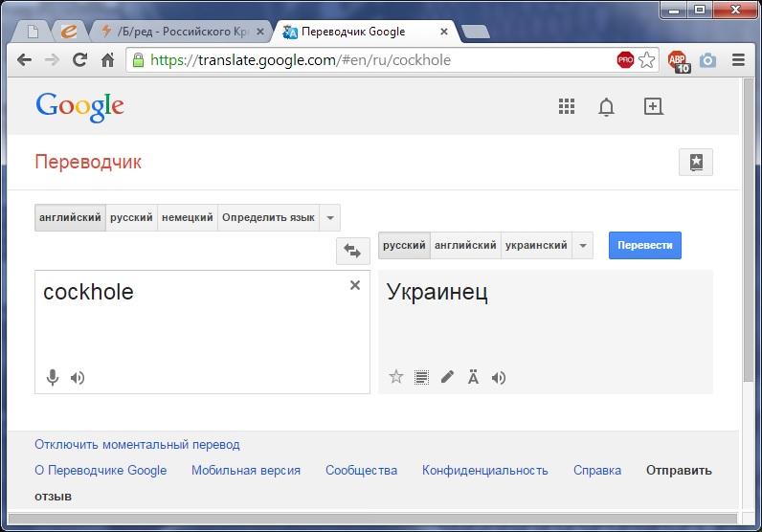Close the /Б/ред tab

(260, 32)
